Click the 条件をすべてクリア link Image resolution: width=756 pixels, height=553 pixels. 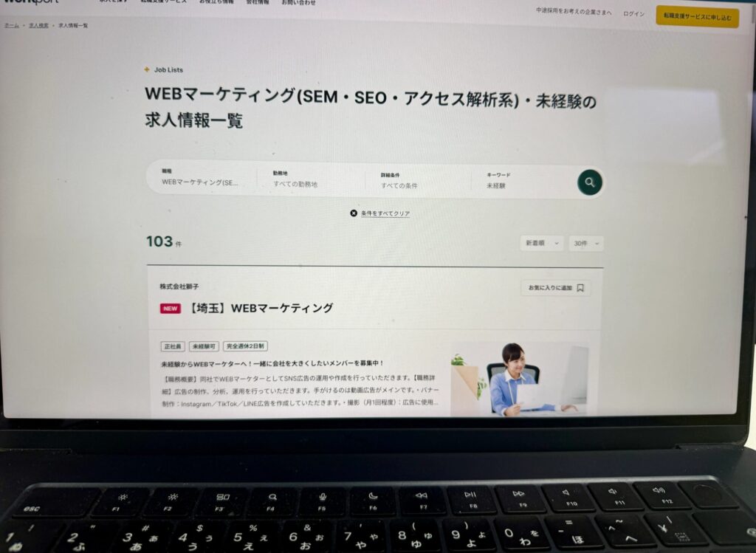click(x=385, y=213)
